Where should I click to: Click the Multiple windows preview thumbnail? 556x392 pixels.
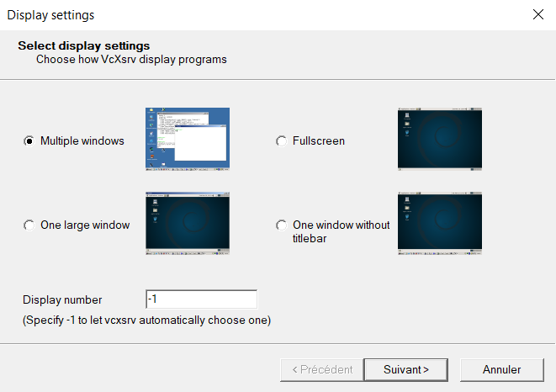point(187,139)
